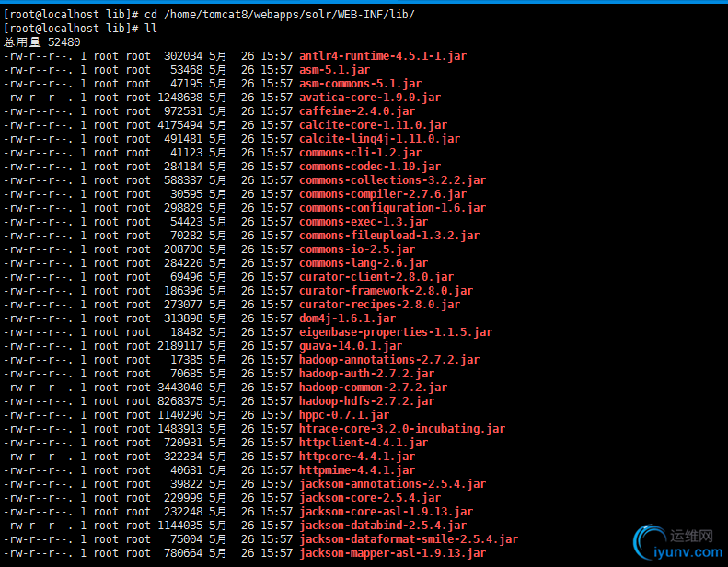Select commons-io-2.5.jar file name

(x=357, y=249)
